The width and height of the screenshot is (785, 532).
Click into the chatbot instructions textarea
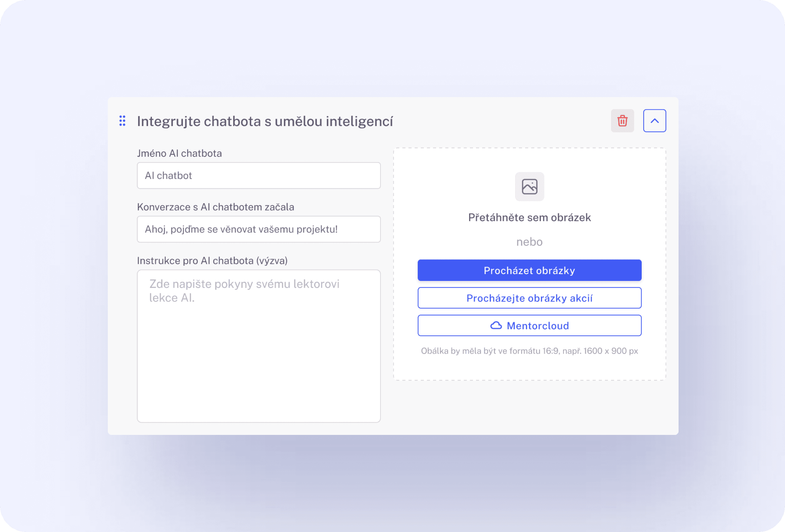[x=259, y=346]
